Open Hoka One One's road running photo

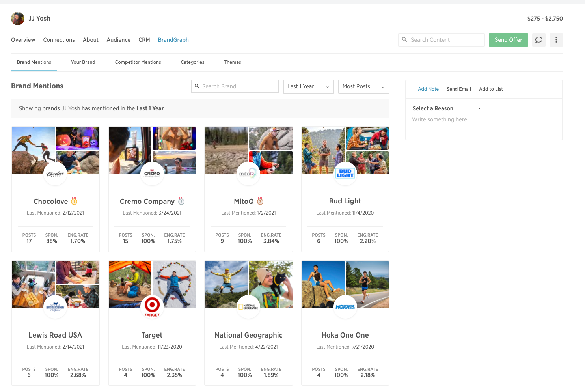[367, 285]
